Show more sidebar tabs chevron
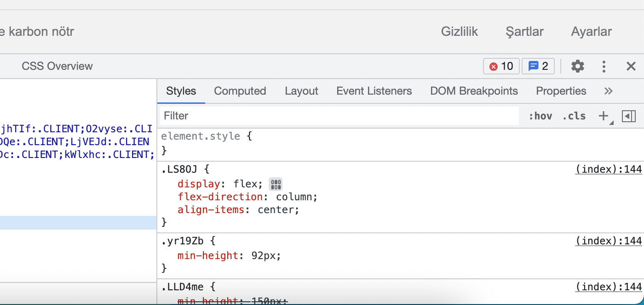644x305 pixels. 608,91
